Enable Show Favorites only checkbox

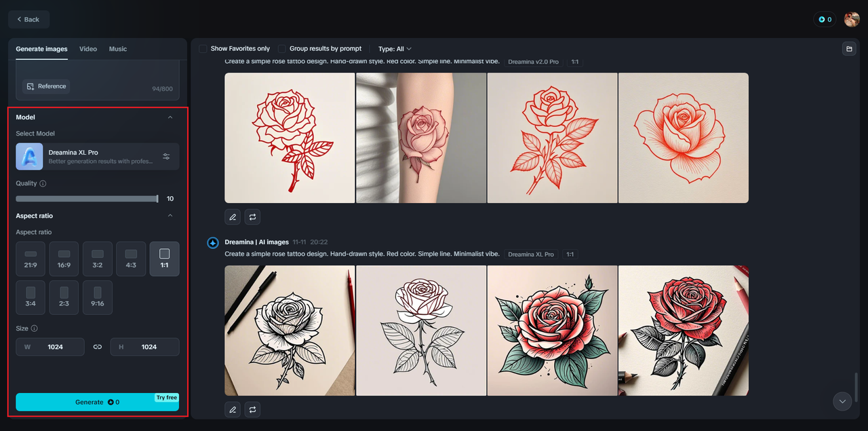click(203, 49)
